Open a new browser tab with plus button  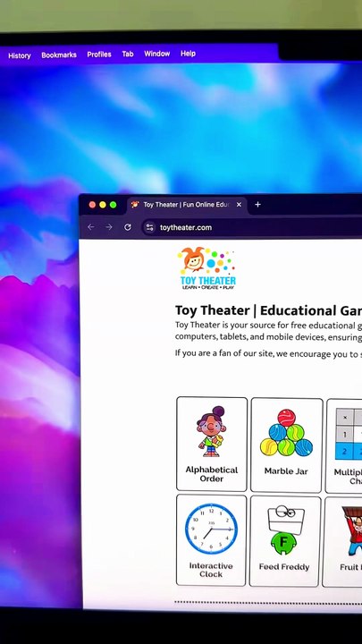tap(257, 204)
